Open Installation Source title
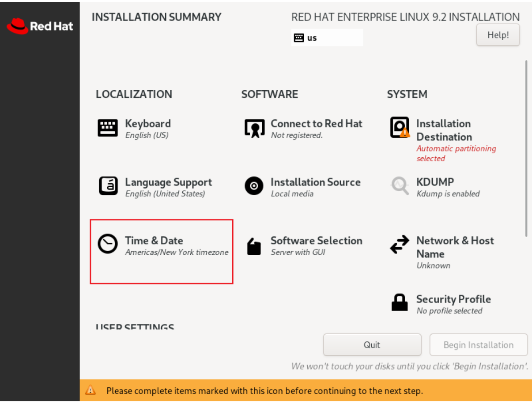Image resolution: width=532 pixels, height=408 pixels. [x=315, y=182]
